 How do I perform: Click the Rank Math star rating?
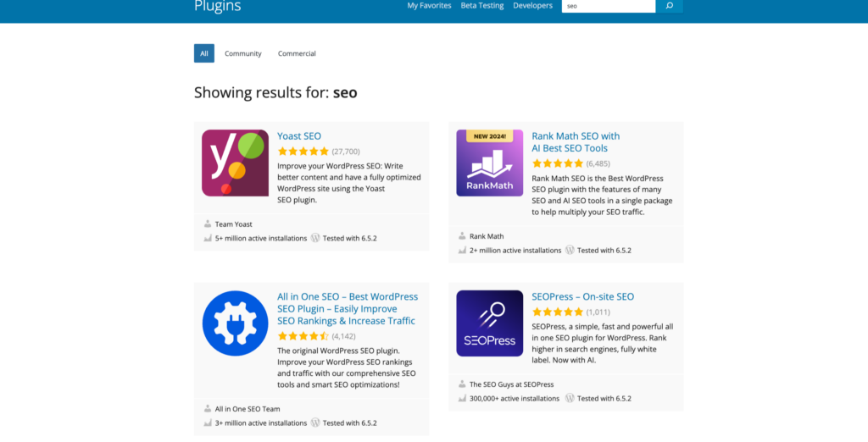click(x=557, y=163)
